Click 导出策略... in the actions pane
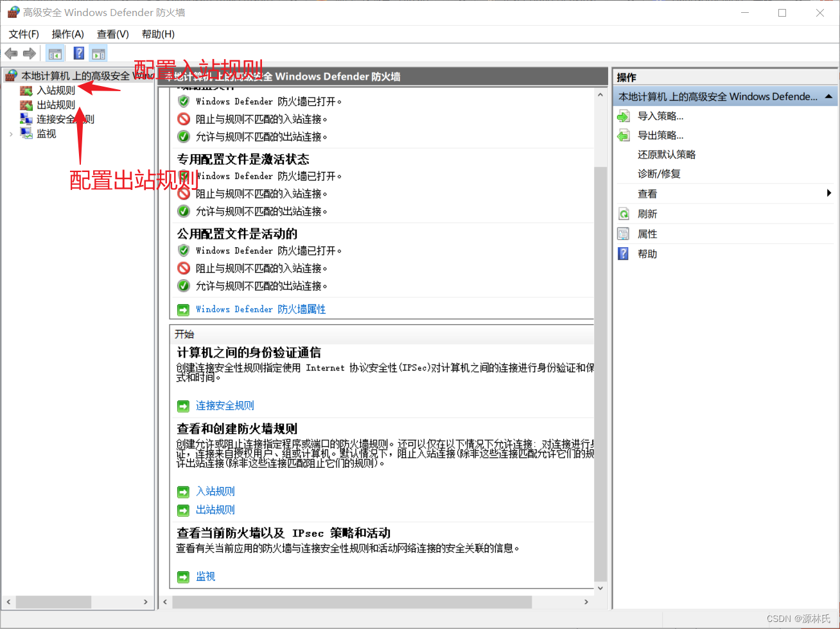The image size is (840, 629). (x=660, y=135)
